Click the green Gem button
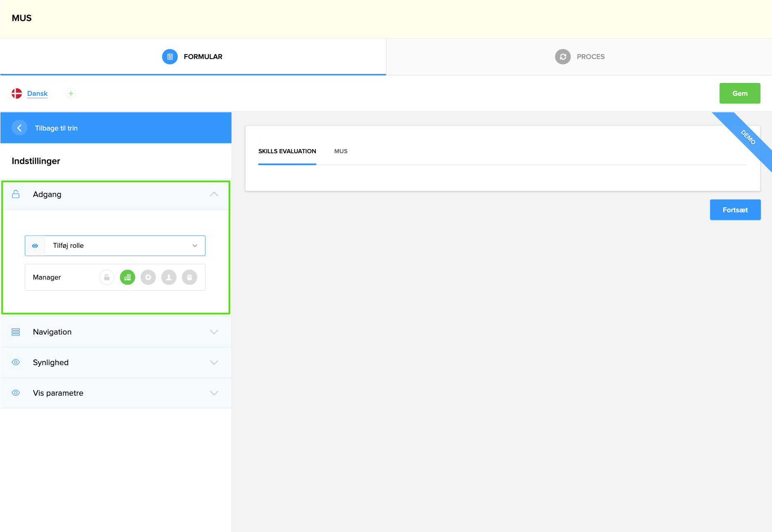Image resolution: width=772 pixels, height=532 pixels. [739, 93]
